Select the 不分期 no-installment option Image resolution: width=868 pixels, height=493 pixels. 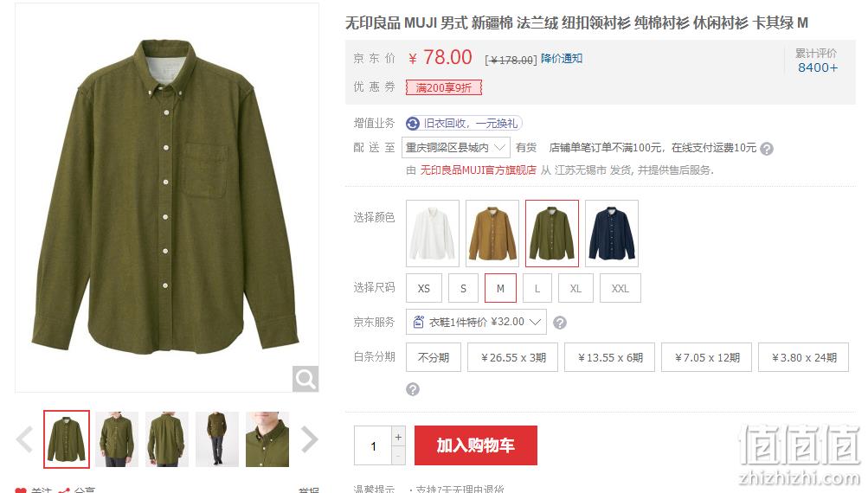(x=434, y=357)
